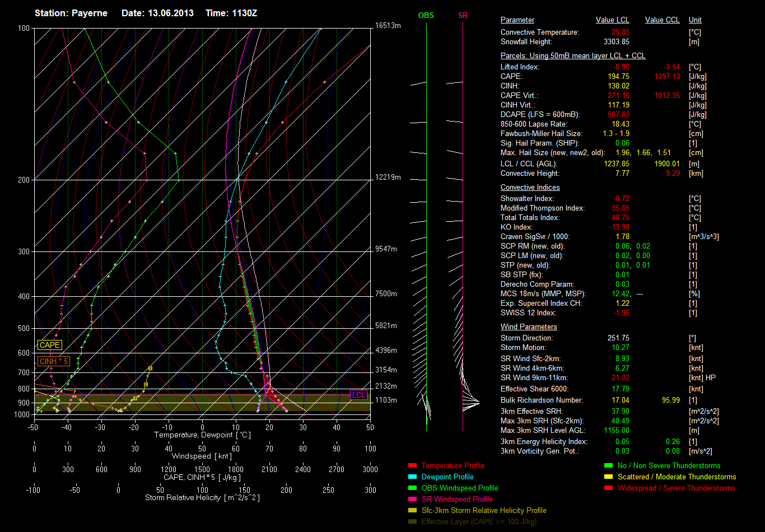Click the SR wind column label

463,15
